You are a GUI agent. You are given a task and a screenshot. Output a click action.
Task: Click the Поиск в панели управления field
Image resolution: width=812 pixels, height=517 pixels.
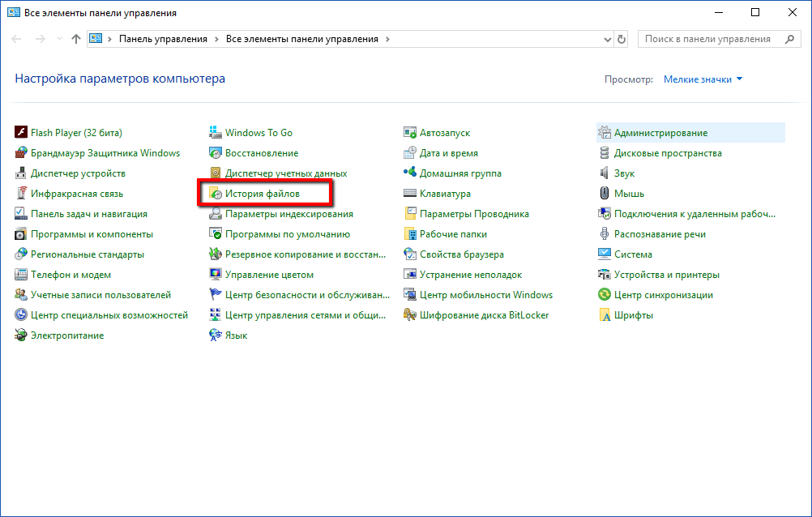[720, 40]
